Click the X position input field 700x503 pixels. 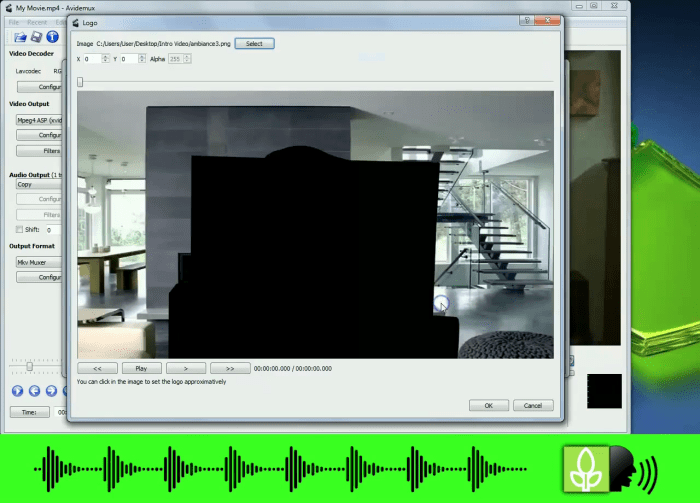[98, 59]
